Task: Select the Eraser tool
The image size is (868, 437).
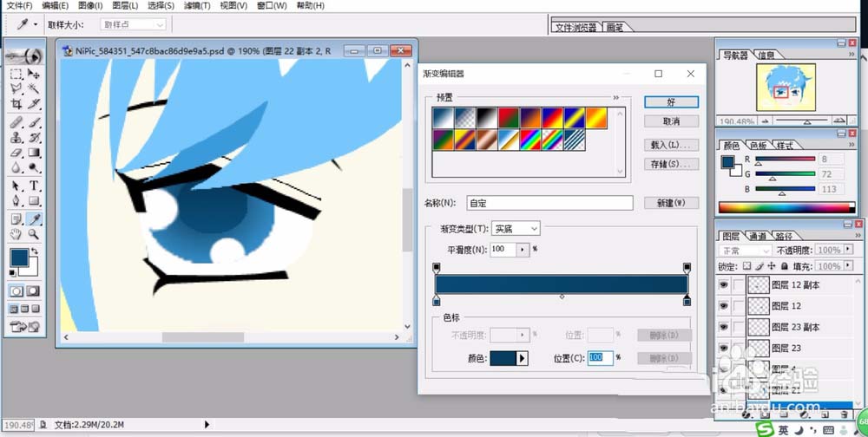Action: tap(16, 152)
